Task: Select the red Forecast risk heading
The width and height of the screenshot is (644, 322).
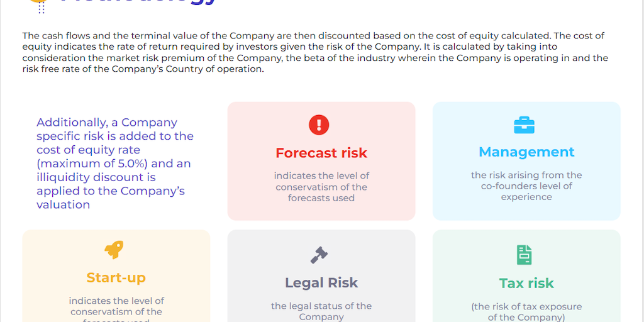Action: click(x=321, y=153)
